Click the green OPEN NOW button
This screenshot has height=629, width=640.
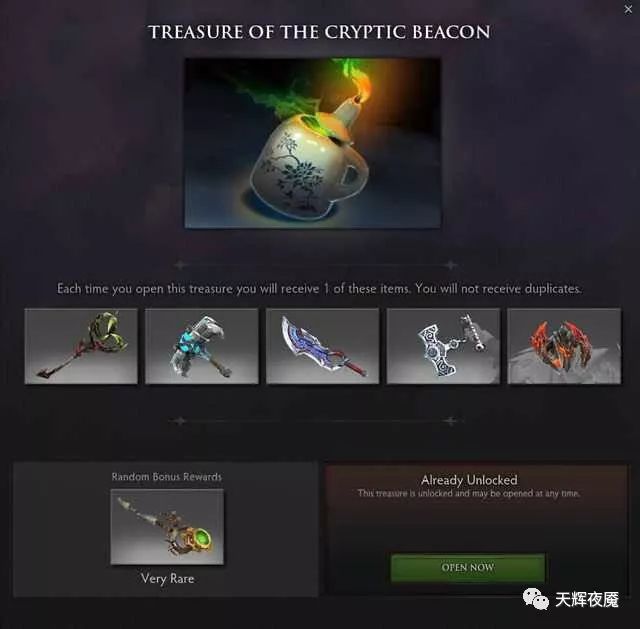(x=468, y=567)
